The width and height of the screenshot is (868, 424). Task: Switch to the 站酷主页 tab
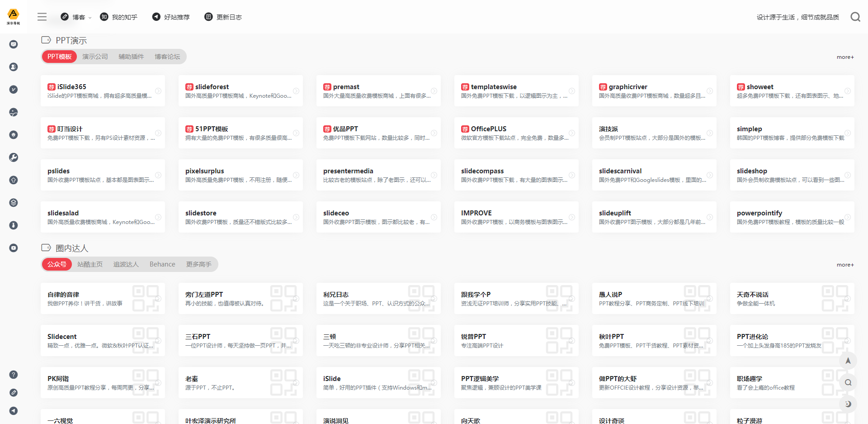tap(90, 264)
